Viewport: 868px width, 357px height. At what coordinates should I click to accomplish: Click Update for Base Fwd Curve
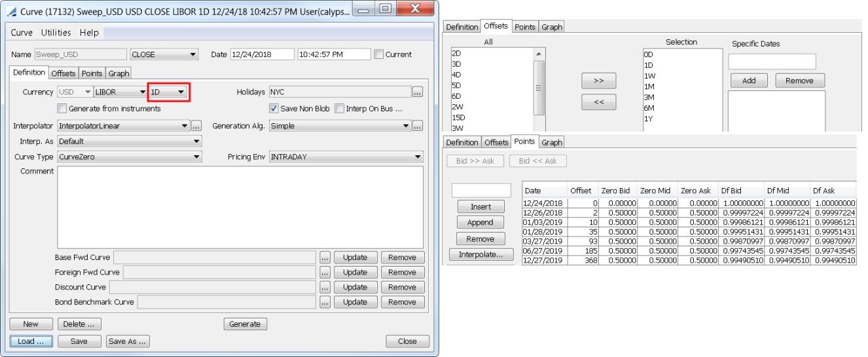355,257
